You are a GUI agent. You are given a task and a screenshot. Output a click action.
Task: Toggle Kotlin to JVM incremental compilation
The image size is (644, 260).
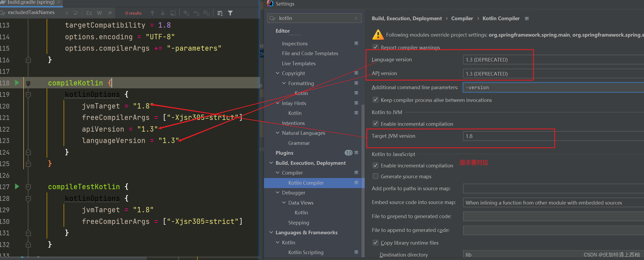[375, 124]
